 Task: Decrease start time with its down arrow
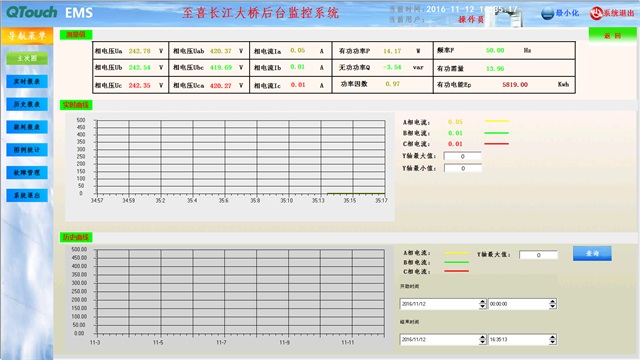point(553,307)
